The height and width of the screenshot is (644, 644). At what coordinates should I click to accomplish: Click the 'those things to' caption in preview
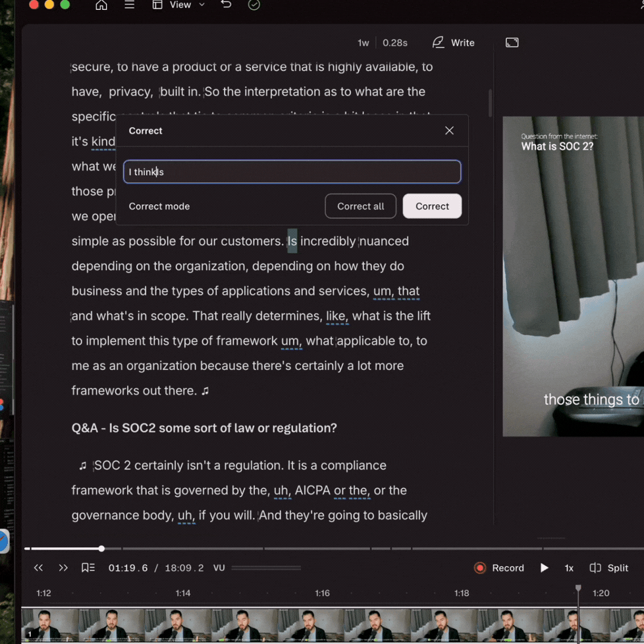(591, 399)
